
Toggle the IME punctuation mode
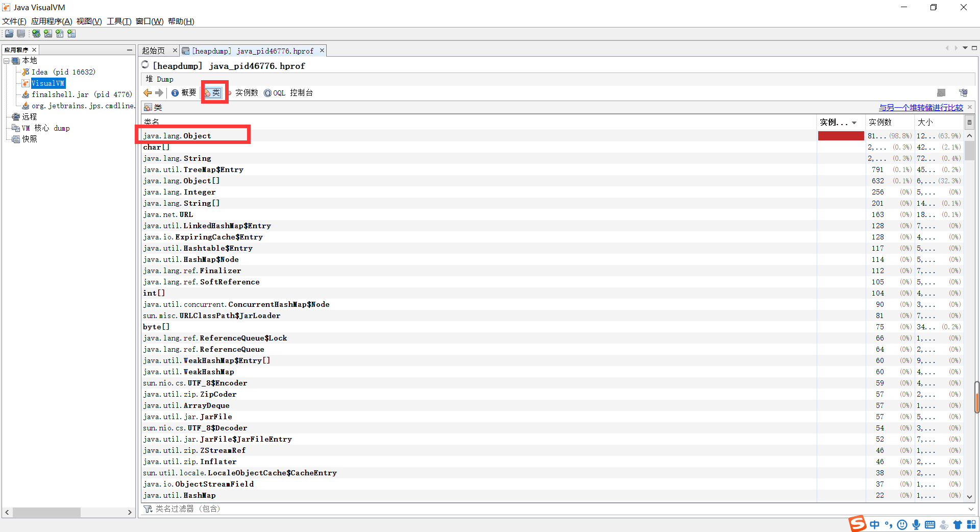(x=889, y=525)
